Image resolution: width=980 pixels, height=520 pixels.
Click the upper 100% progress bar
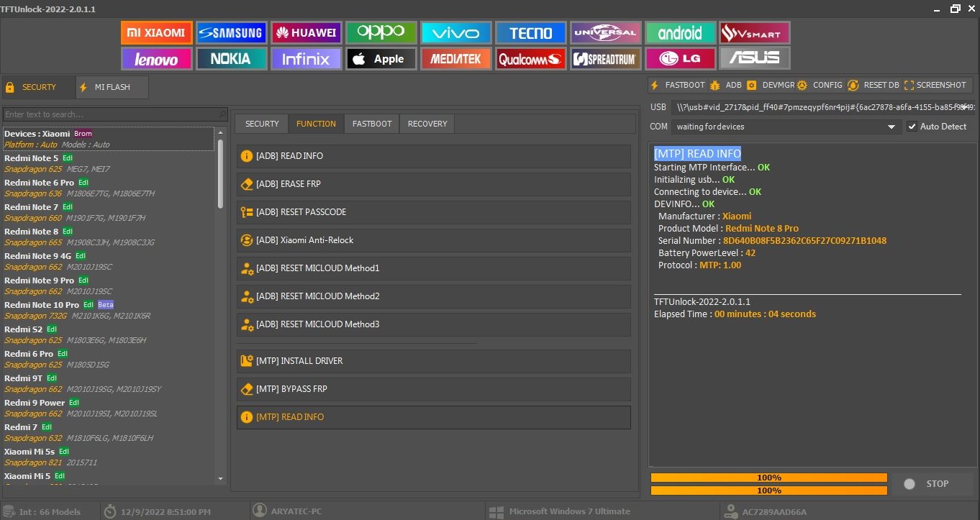[769, 478]
